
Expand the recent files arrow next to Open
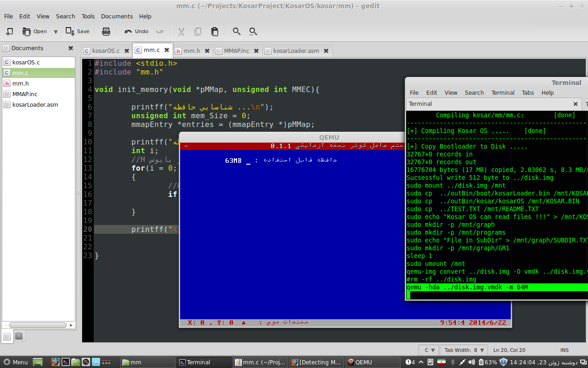point(56,32)
